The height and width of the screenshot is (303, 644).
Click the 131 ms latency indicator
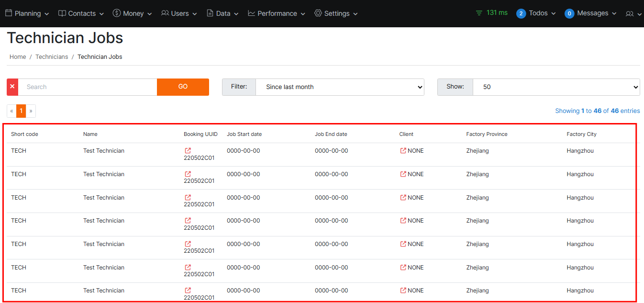pos(492,13)
